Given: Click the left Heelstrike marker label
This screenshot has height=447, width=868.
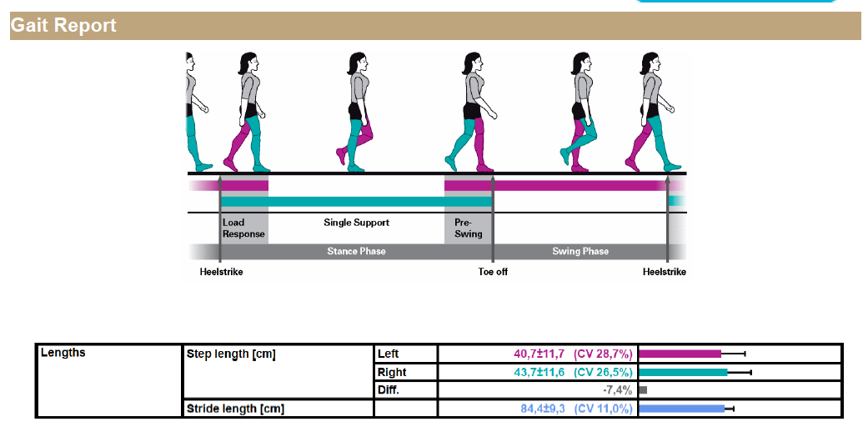Looking at the screenshot, I should click(x=221, y=272).
